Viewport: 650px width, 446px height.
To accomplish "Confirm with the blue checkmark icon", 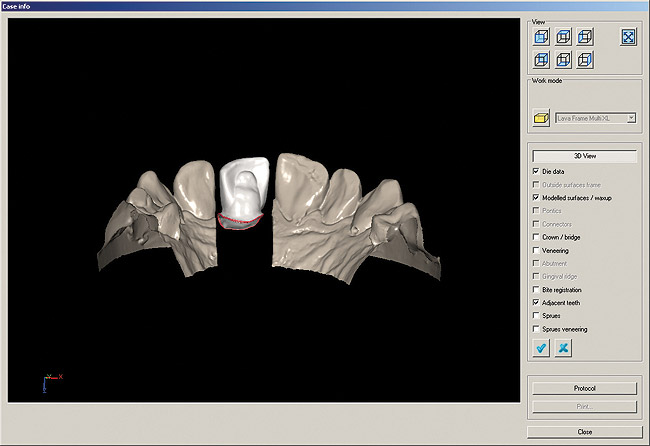I will point(541,347).
